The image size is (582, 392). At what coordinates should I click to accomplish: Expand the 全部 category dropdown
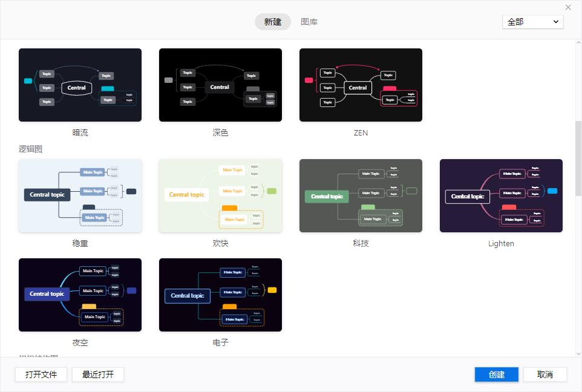pyautogui.click(x=532, y=22)
